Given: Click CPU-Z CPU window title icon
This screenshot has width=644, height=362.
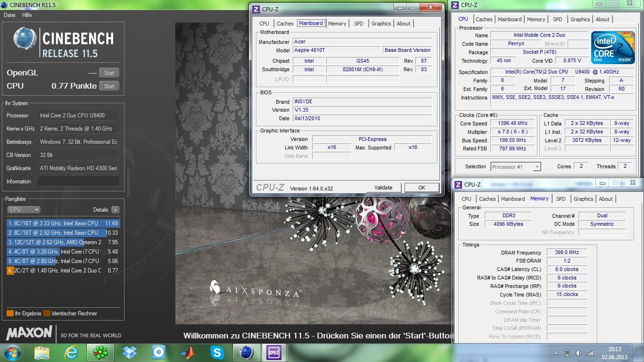Looking at the screenshot, I should [455, 5].
